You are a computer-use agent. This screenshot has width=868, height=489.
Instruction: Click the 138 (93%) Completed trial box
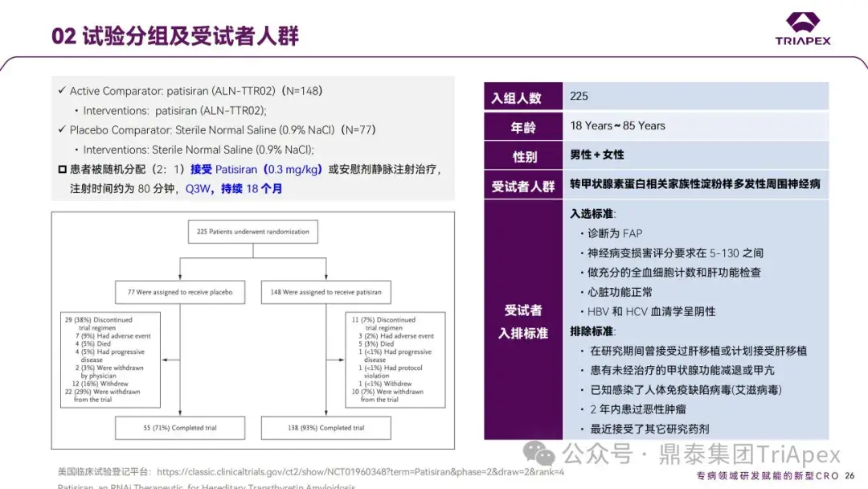click(325, 428)
